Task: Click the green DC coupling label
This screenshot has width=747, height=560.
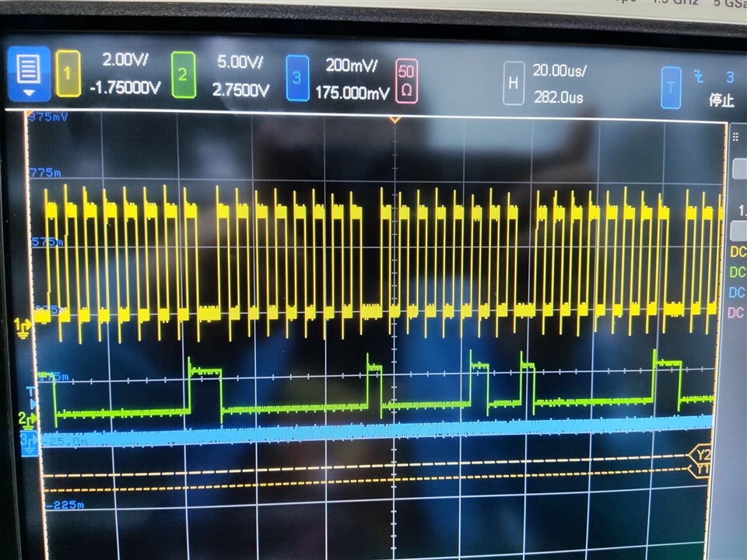Action: tap(737, 272)
